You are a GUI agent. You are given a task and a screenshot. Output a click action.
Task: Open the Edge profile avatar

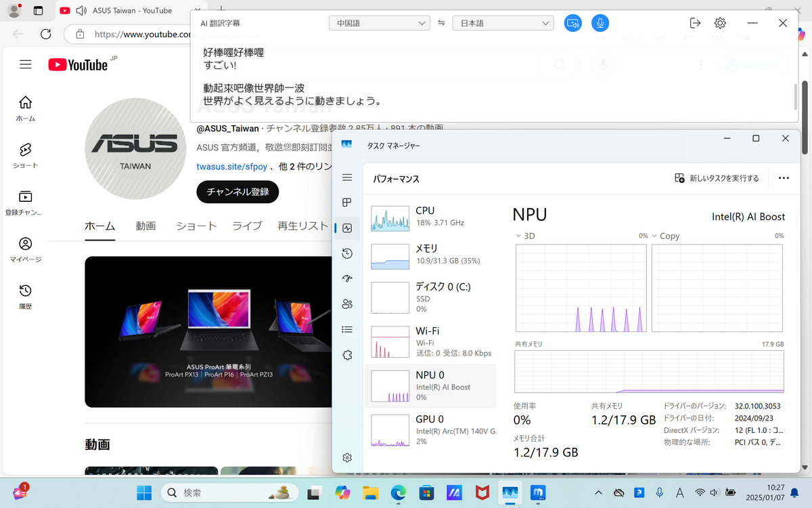click(x=14, y=11)
